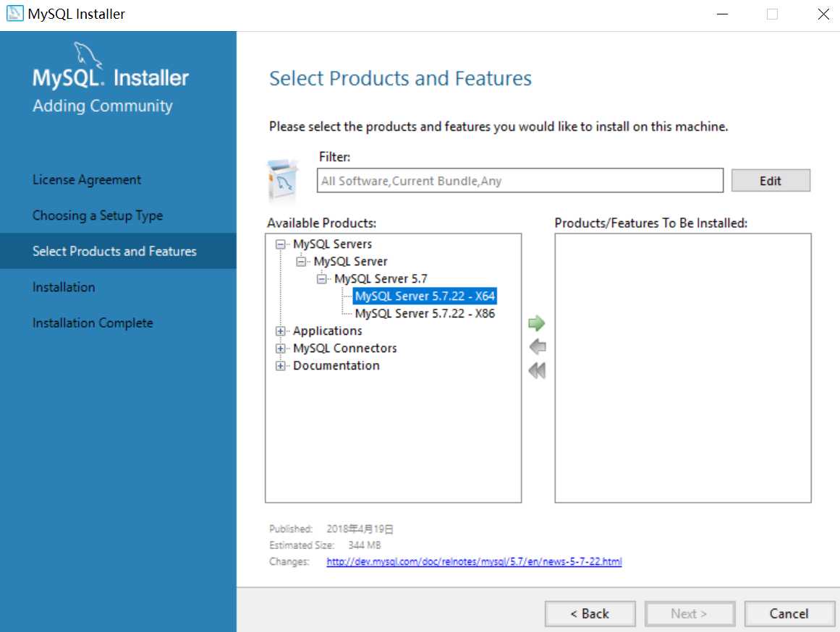
Task: Open the release notes changes link
Action: (474, 562)
